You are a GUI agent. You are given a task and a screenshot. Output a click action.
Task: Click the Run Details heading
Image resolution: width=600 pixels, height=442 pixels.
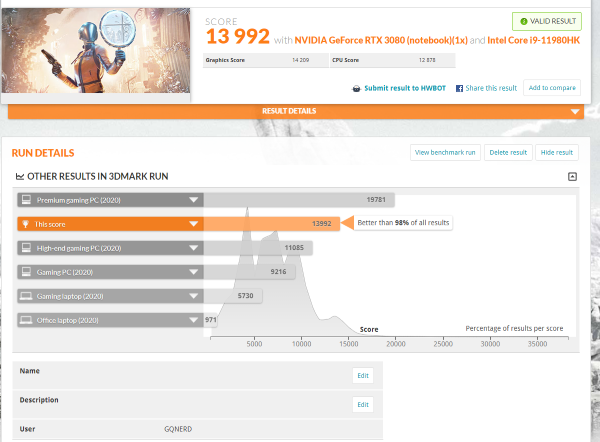pos(43,153)
